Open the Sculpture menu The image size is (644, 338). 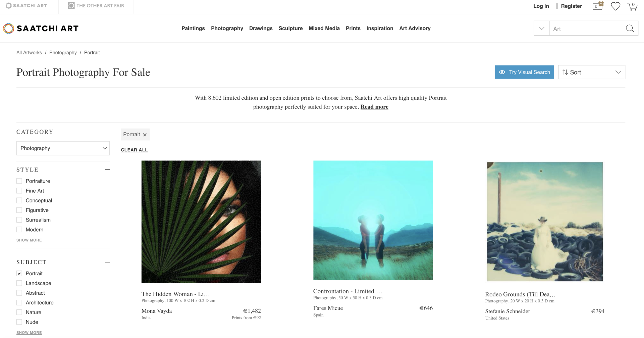pyautogui.click(x=290, y=29)
